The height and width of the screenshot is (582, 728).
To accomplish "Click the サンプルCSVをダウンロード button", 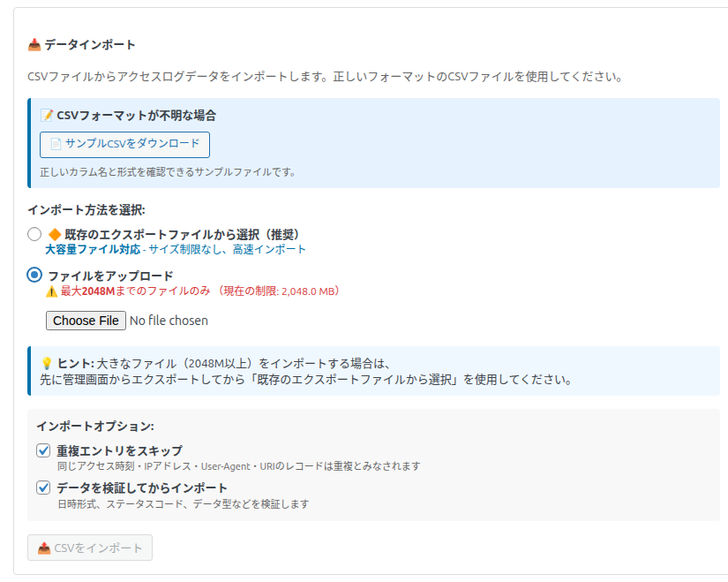I will pos(124,145).
